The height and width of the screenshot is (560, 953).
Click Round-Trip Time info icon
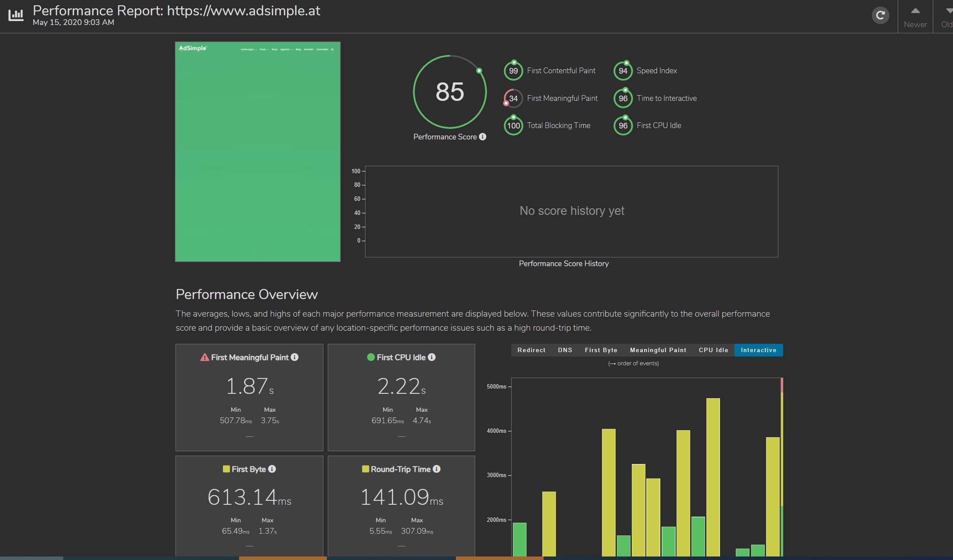(x=437, y=469)
